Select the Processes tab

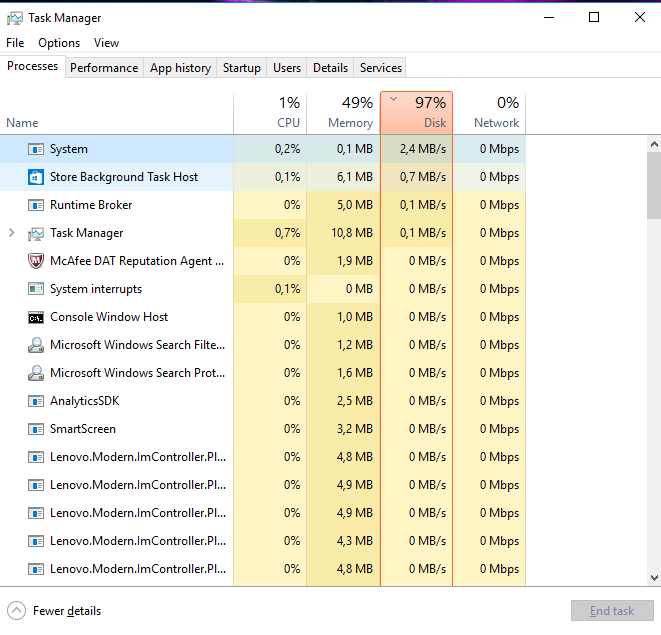tap(32, 66)
